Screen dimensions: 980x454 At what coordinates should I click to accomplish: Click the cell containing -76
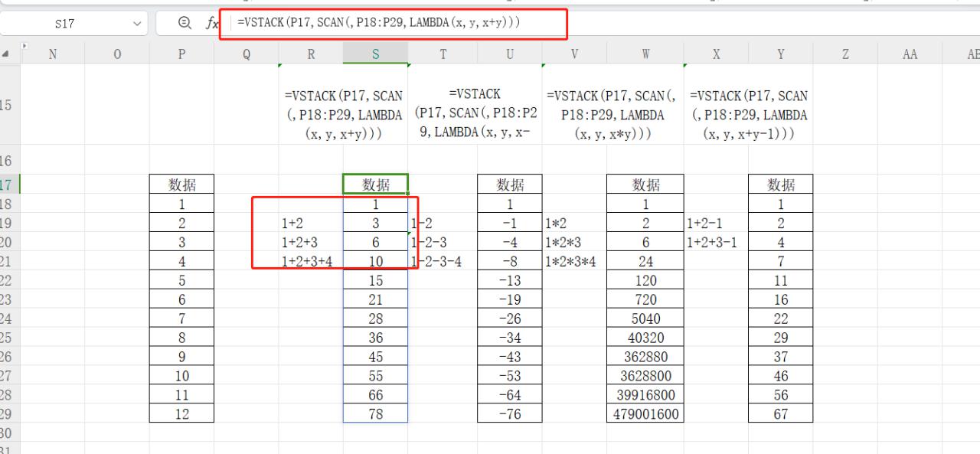pyautogui.click(x=510, y=414)
